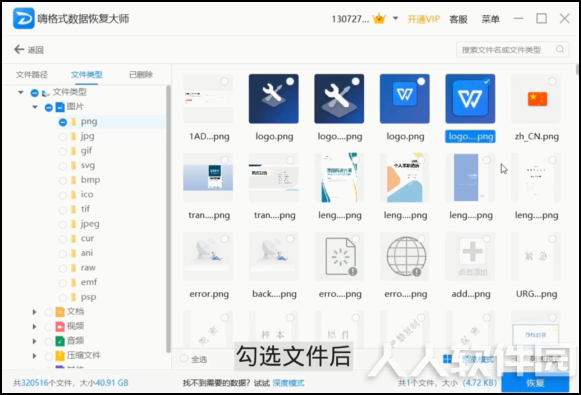Click the left tree panel scrollbar

pyautogui.click(x=168, y=219)
